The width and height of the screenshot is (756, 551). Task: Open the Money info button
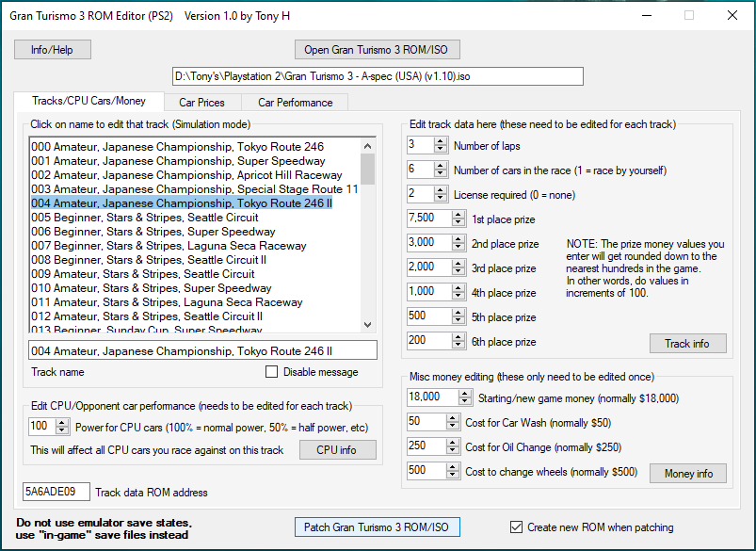click(687, 473)
